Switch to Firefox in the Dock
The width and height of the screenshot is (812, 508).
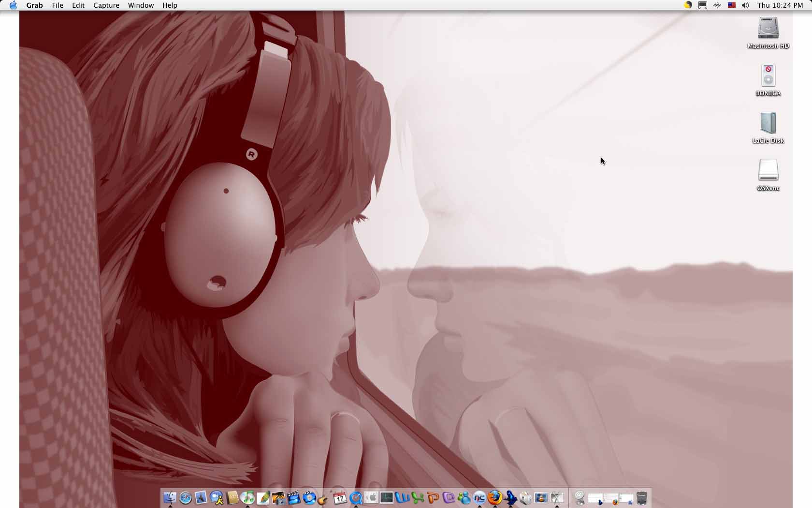click(495, 498)
